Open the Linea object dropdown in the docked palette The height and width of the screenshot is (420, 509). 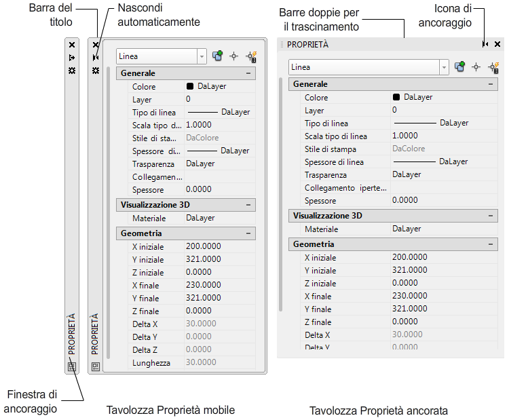[444, 67]
